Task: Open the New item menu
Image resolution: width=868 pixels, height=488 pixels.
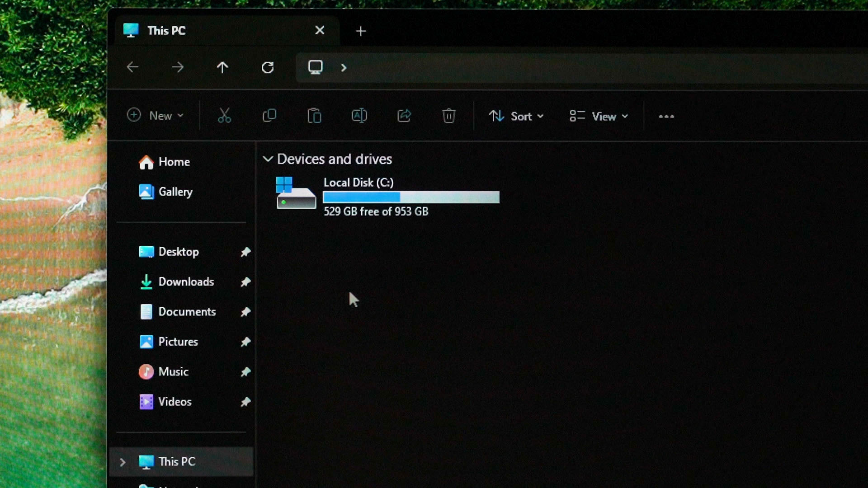Action: coord(155,116)
